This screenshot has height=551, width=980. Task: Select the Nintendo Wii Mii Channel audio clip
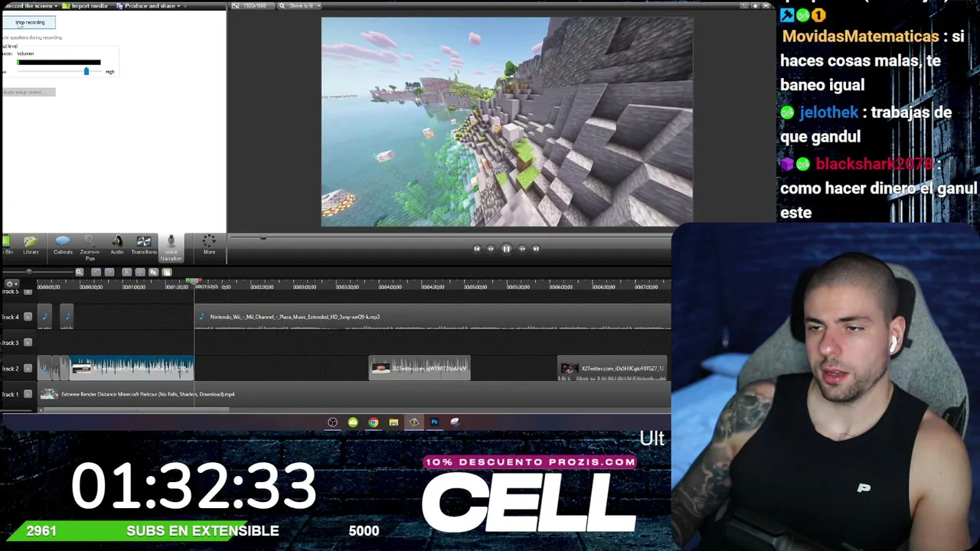click(x=433, y=317)
